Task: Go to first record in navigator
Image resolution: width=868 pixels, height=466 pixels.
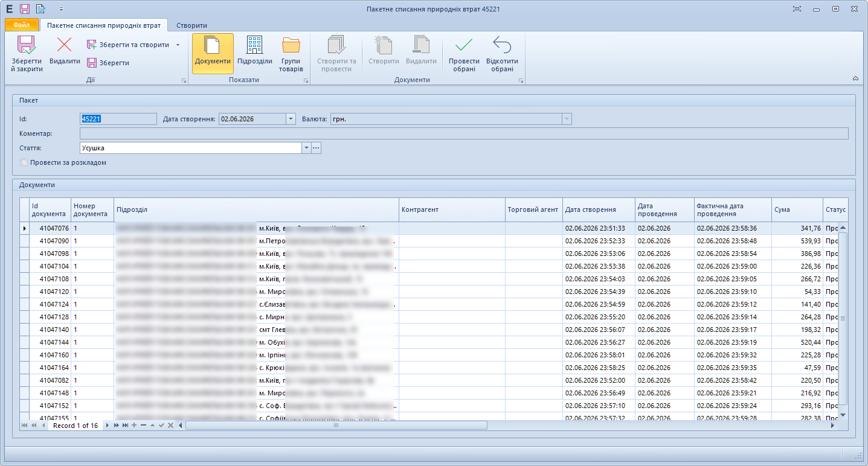Action: point(25,426)
